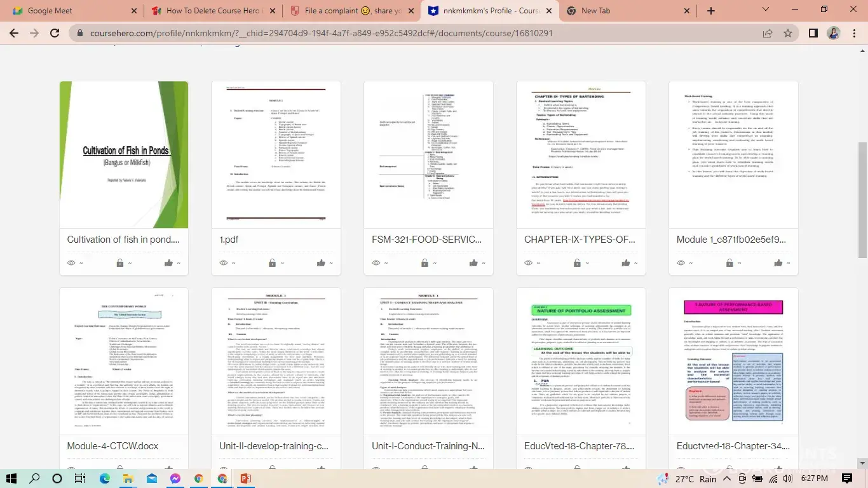Click the eye icon under 1.pdf
This screenshot has height=488, width=868.
point(224,263)
